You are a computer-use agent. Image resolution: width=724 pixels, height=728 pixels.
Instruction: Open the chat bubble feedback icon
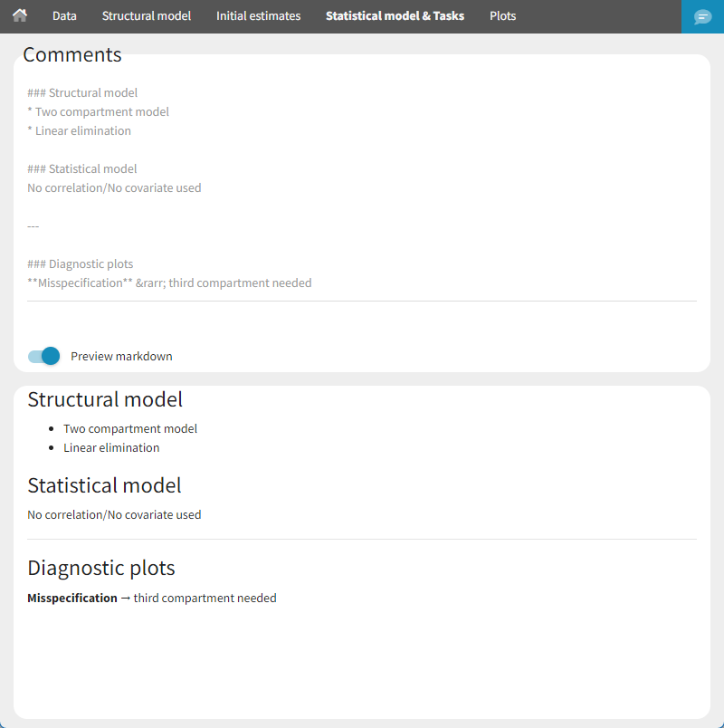(x=702, y=16)
